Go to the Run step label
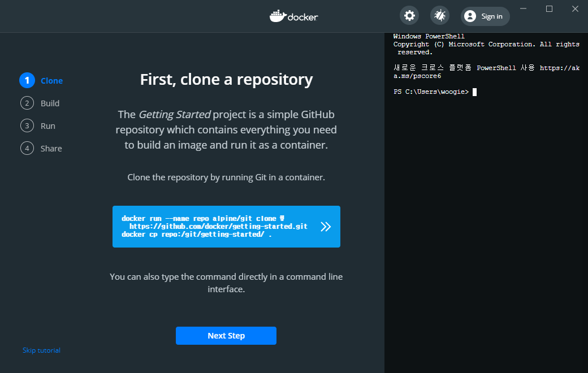Image resolution: width=588 pixels, height=373 pixels. 48,126
